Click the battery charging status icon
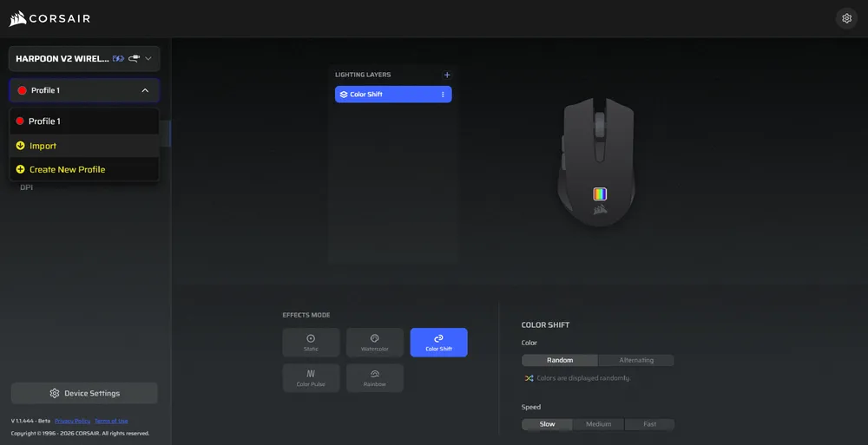 point(118,59)
